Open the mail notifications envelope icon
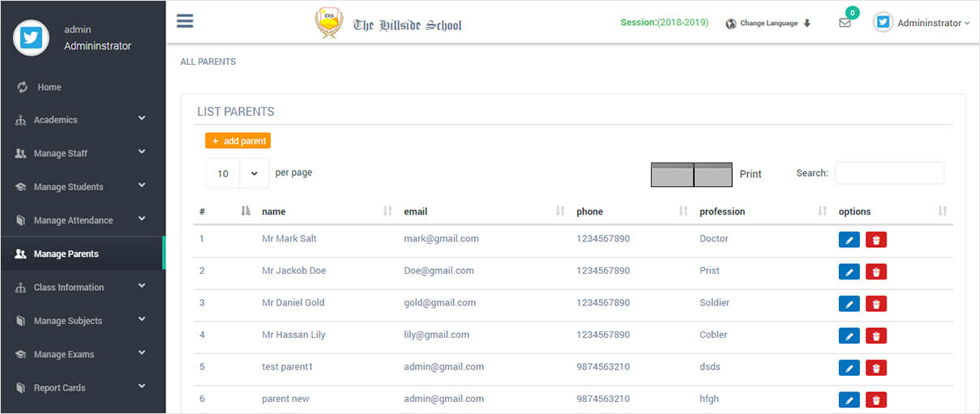The image size is (980, 414). [845, 23]
